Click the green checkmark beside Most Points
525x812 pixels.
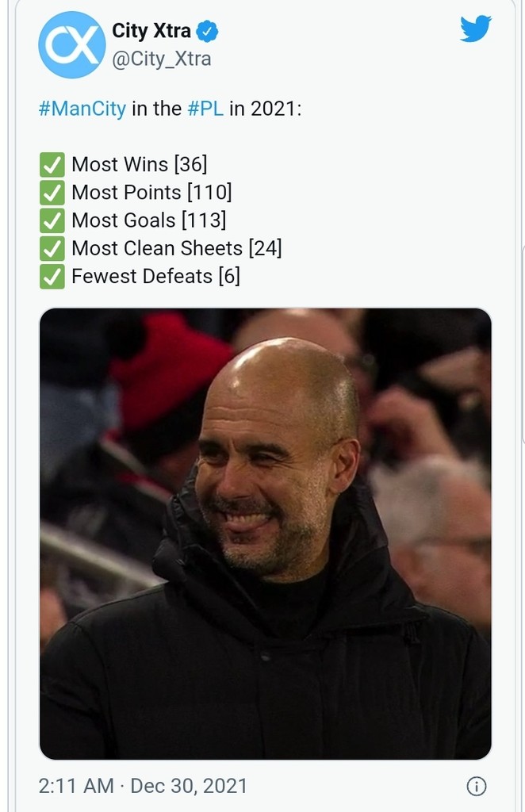tap(52, 192)
